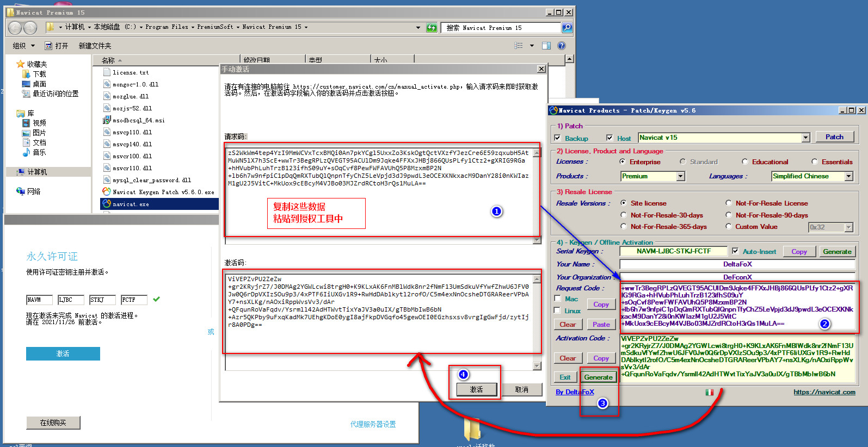This screenshot has width=868, height=447.
Task: Select navicat.exe in the file list
Action: click(131, 204)
